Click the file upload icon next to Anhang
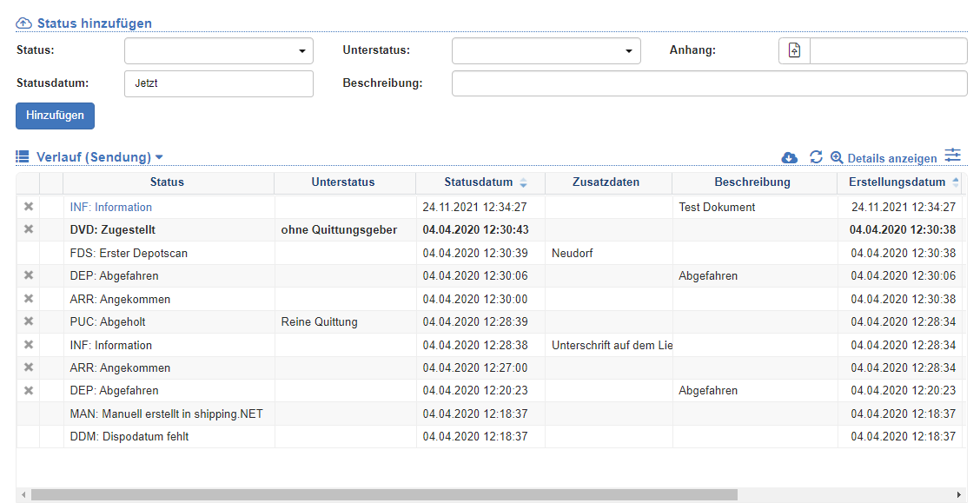980x503 pixels. point(794,51)
